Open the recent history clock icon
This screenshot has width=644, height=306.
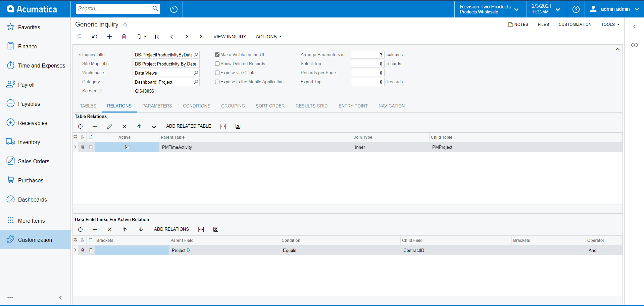[x=174, y=9]
